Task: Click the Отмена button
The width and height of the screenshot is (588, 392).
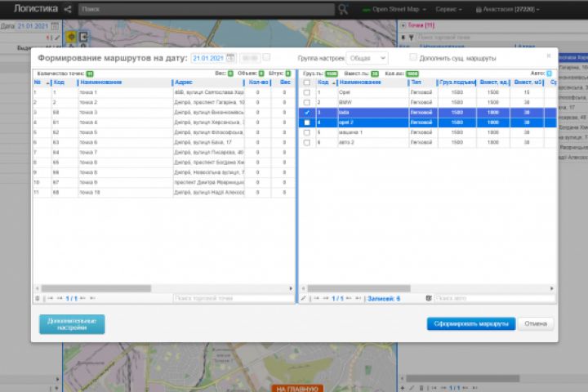Action: (x=536, y=324)
